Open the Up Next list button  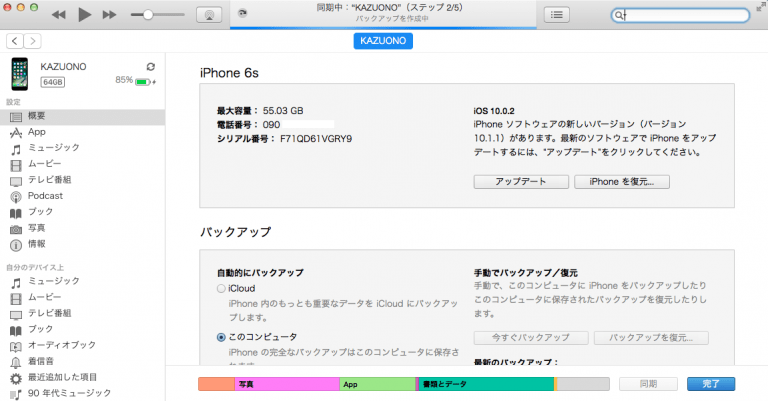557,15
